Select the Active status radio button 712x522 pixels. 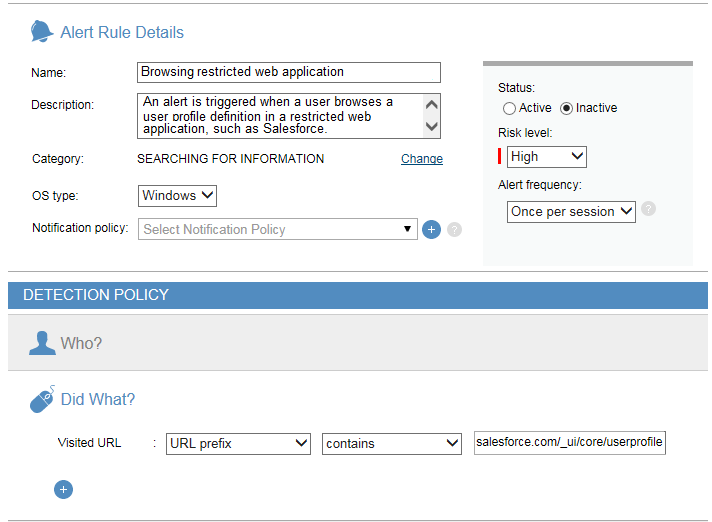pos(509,108)
